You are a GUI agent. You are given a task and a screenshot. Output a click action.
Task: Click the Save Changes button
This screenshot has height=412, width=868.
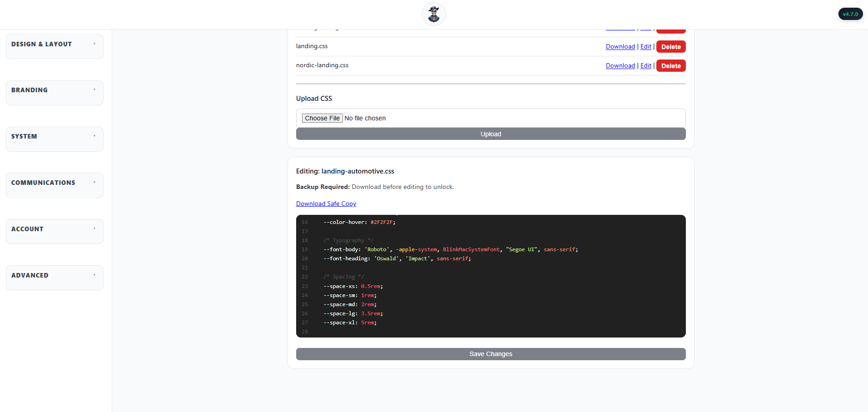491,354
